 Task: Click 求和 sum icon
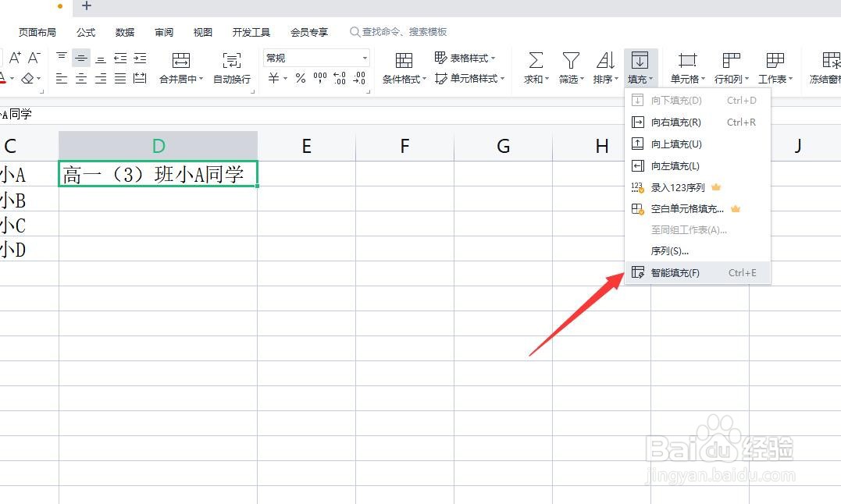[x=535, y=60]
